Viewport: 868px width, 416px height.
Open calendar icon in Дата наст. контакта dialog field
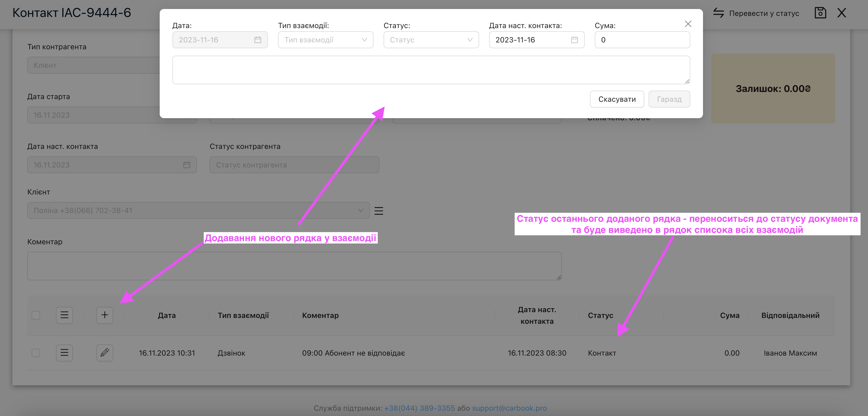click(574, 40)
